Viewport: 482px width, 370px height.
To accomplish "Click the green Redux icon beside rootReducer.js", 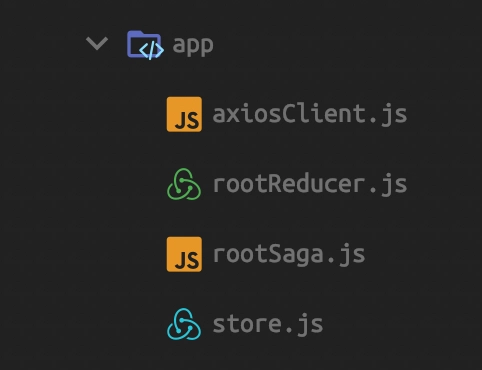I will pyautogui.click(x=184, y=184).
